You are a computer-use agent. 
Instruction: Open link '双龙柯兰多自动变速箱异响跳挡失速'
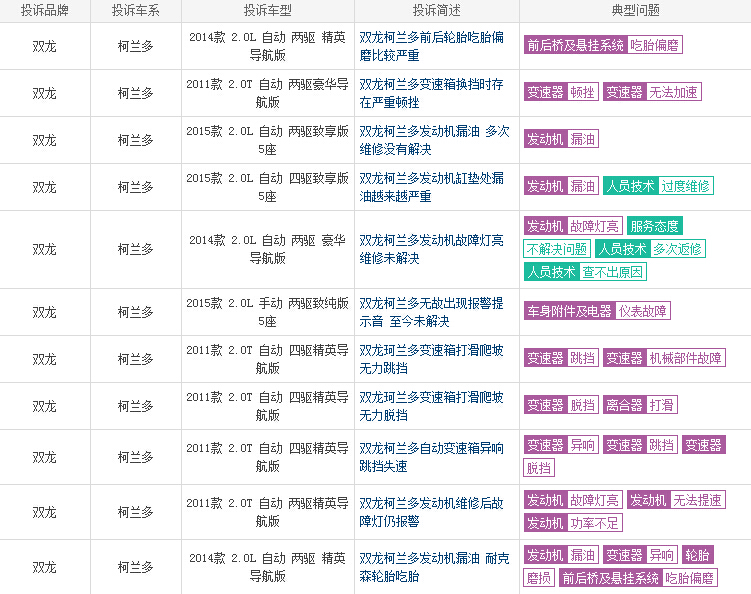[x=431, y=457]
